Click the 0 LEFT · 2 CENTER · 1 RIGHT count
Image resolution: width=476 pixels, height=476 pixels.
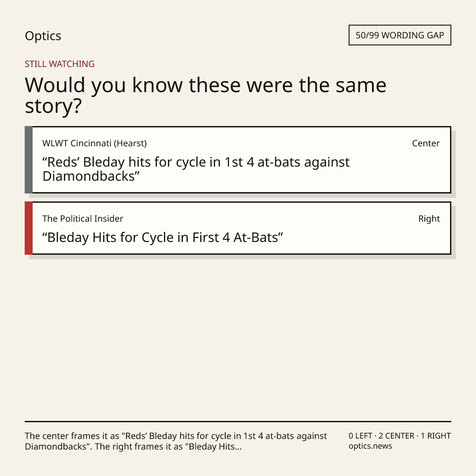pos(400,436)
